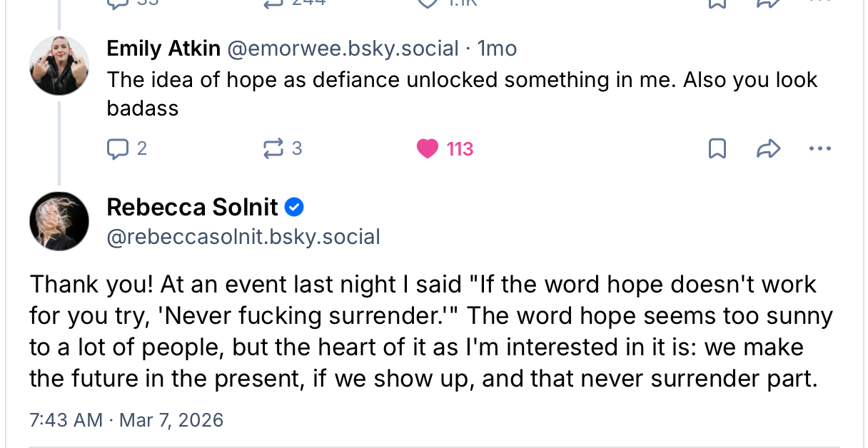Click Rebecca Solnit's blue verified badge
Image resolution: width=868 pixels, height=448 pixels.
point(295,207)
